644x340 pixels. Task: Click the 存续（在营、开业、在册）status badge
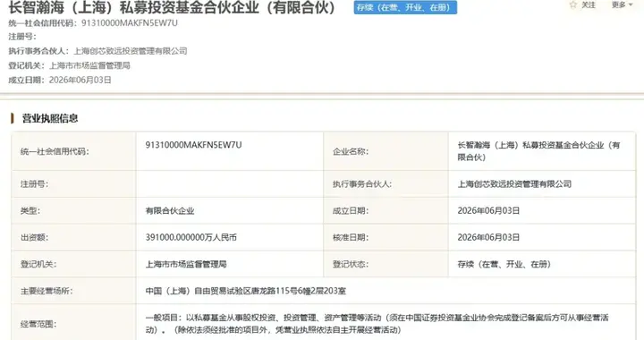(405, 7)
